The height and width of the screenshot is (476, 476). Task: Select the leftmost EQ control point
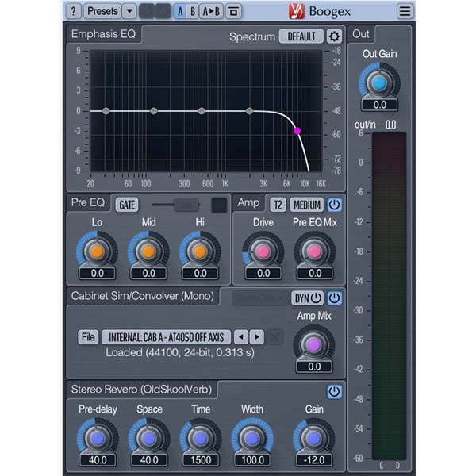coord(106,111)
